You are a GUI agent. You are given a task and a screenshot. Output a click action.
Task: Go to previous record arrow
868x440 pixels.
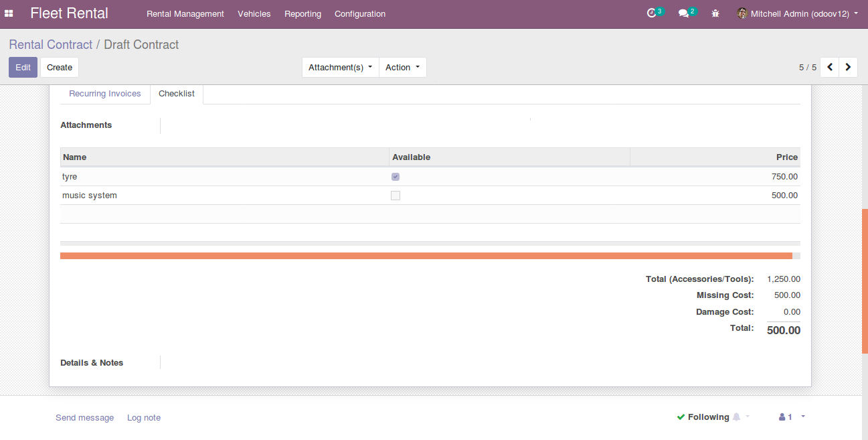click(830, 67)
